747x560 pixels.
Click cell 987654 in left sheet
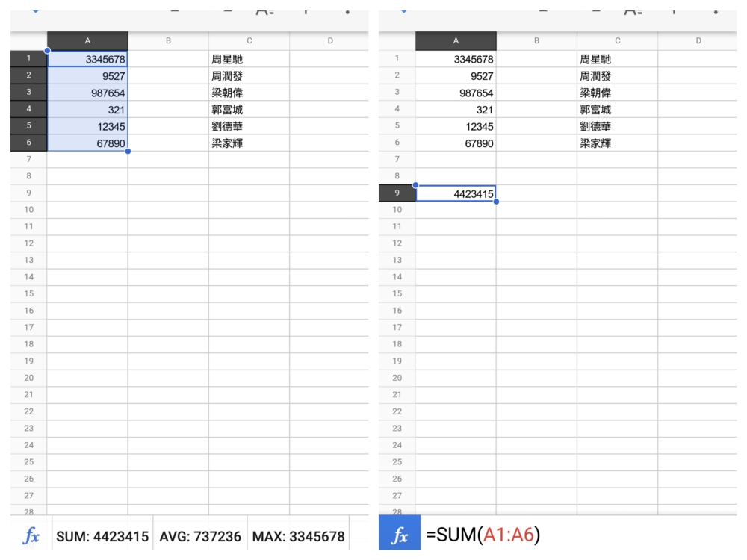pos(87,93)
